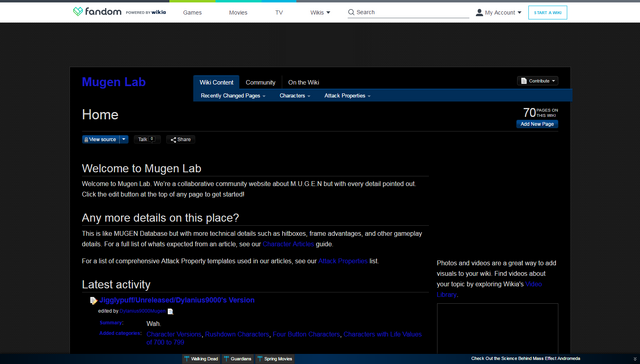640x364 pixels.
Task: Close the bottom notification bar
Action: tap(635, 359)
